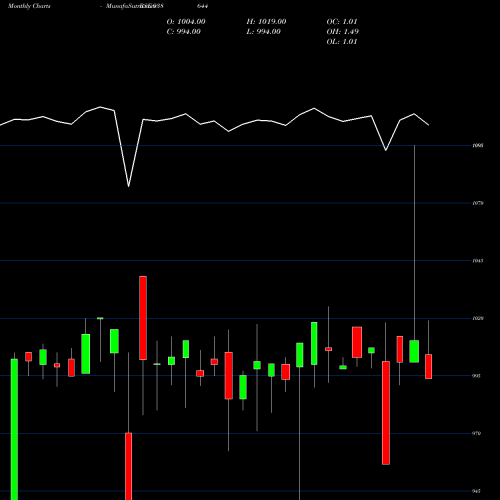The width and height of the screenshot is (500, 500).
Task: Click the 'OC: 1.01' reading
Action: [342, 22]
